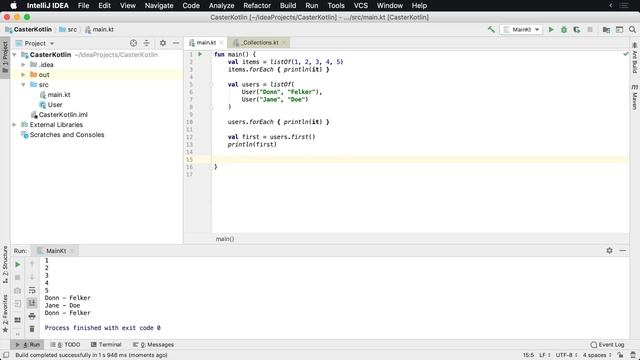Click the Build project hammer icon

(x=491, y=29)
